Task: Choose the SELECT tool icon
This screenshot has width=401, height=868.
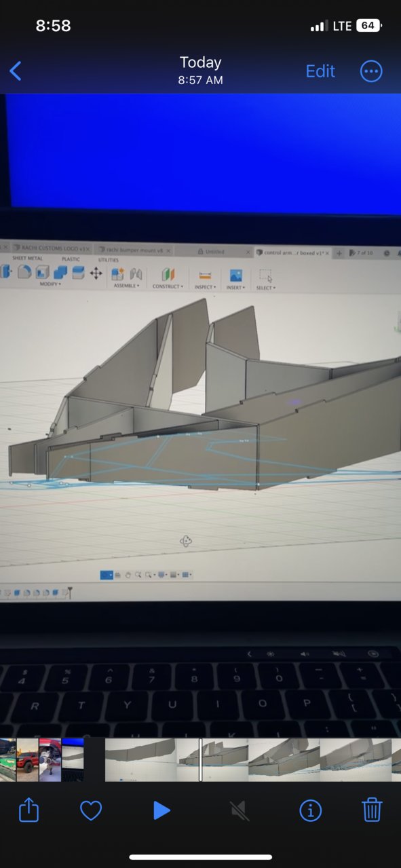Action: tap(265, 276)
